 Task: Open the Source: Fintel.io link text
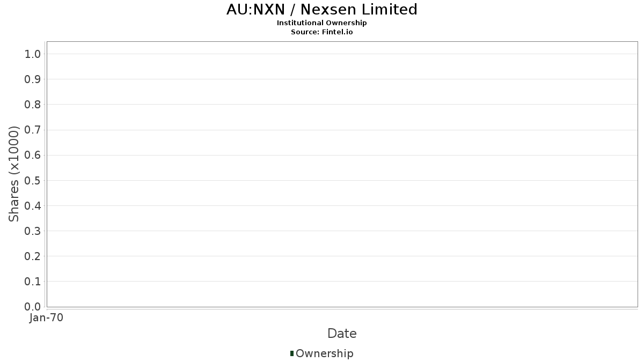pyautogui.click(x=322, y=32)
